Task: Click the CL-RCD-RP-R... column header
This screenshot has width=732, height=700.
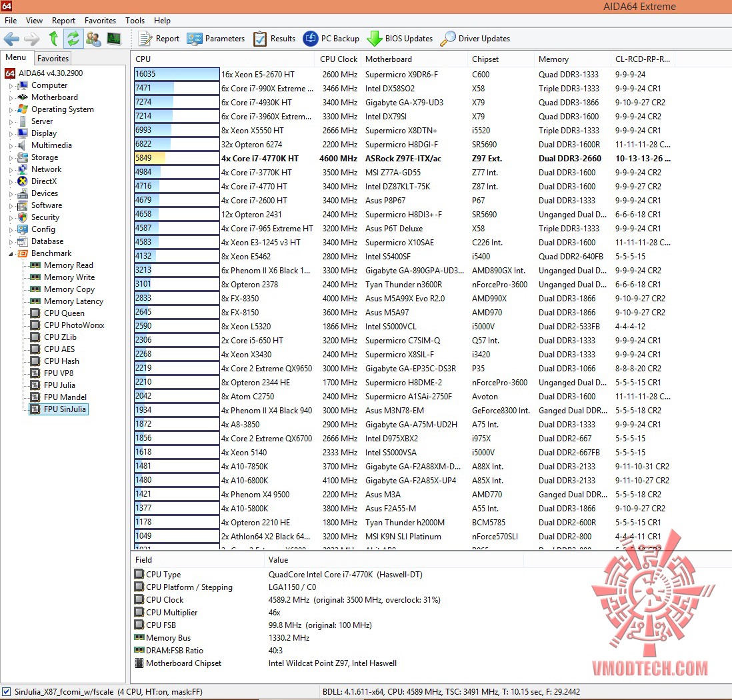Action: 643,59
